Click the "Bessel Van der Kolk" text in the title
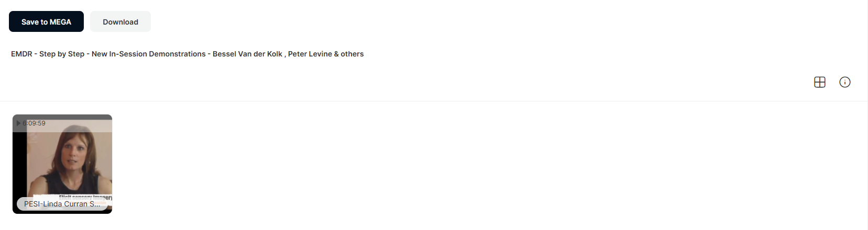Screen dimensions: 868x230 pyautogui.click(x=247, y=54)
